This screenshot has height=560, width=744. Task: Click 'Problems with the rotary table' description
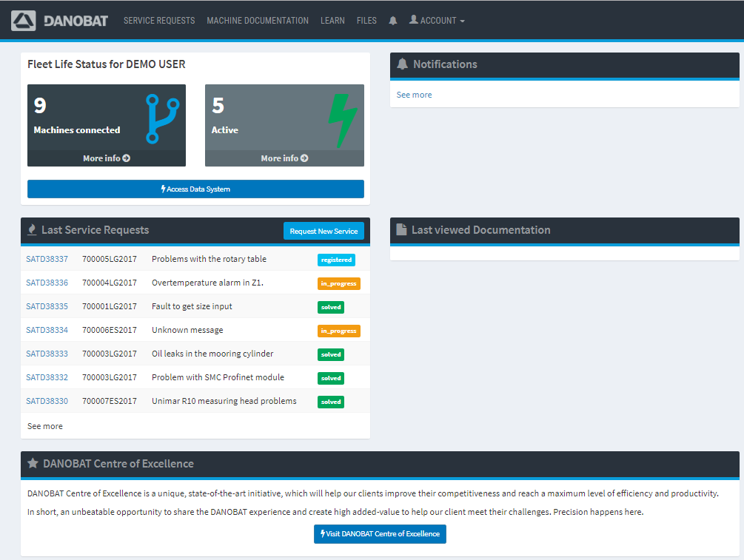210,259
